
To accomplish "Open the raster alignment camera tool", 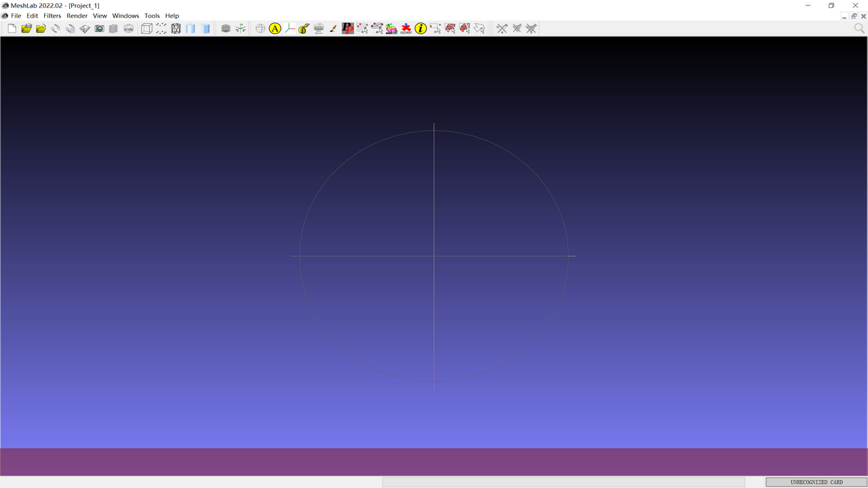I will [x=319, y=28].
